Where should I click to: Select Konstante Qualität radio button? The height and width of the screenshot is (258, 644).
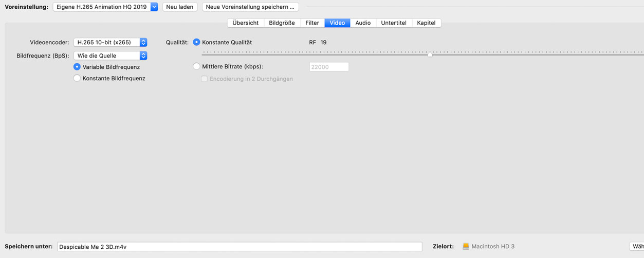click(x=196, y=42)
